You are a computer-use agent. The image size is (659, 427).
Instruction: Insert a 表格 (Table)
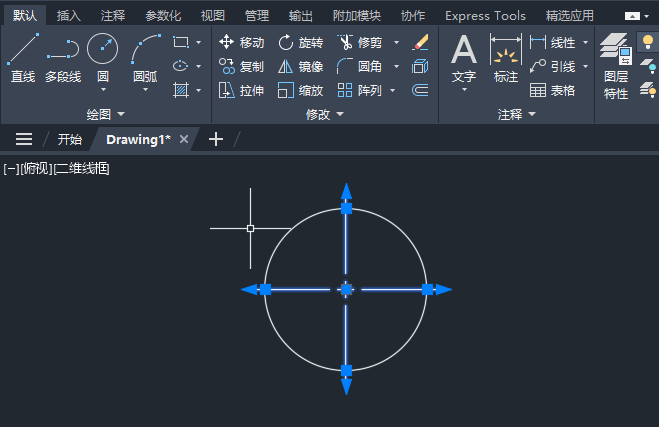click(x=552, y=90)
